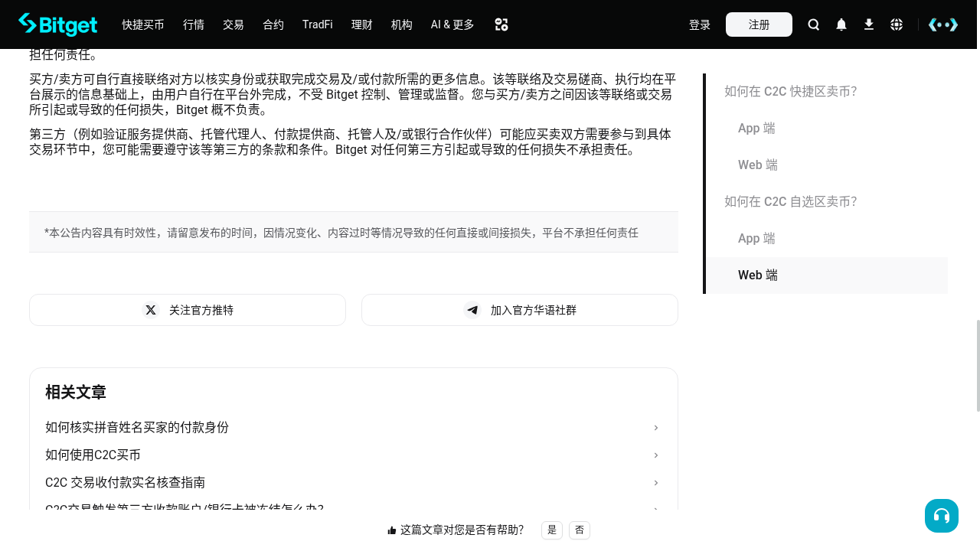Expand the AI & 更多 menu
Viewport: 980px width, 551px height.
pyautogui.click(x=452, y=24)
